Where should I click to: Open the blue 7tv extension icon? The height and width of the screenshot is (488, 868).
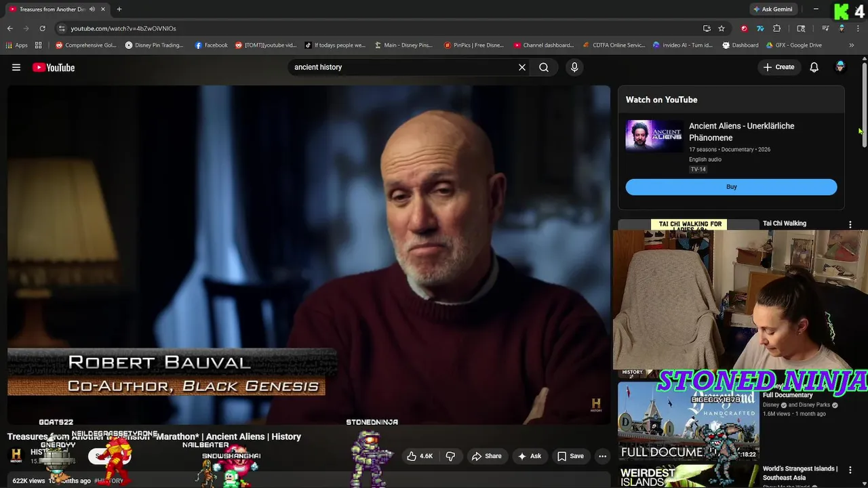click(x=760, y=28)
